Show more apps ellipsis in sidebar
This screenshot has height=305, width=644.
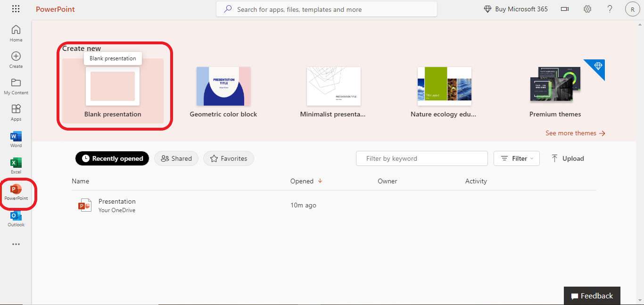(x=16, y=244)
